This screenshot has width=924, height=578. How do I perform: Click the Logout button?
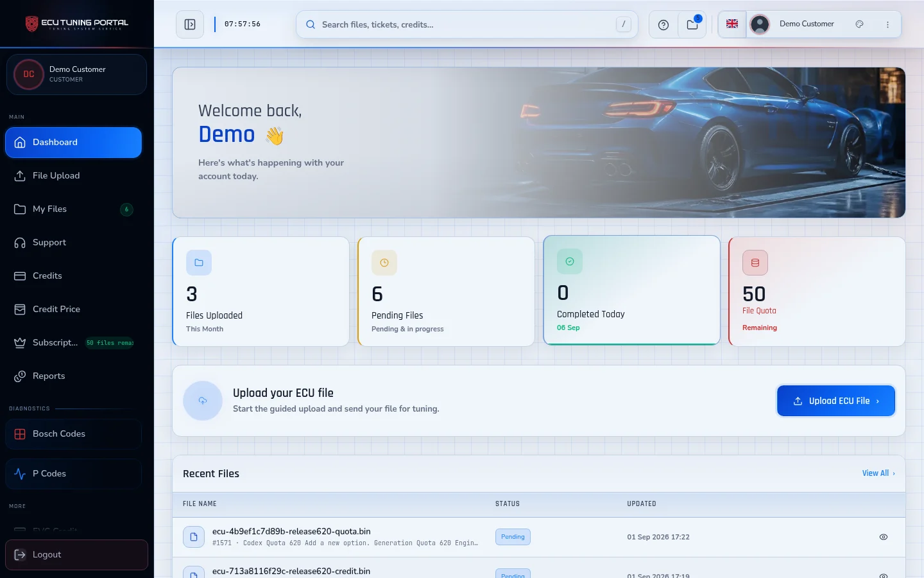pyautogui.click(x=76, y=555)
